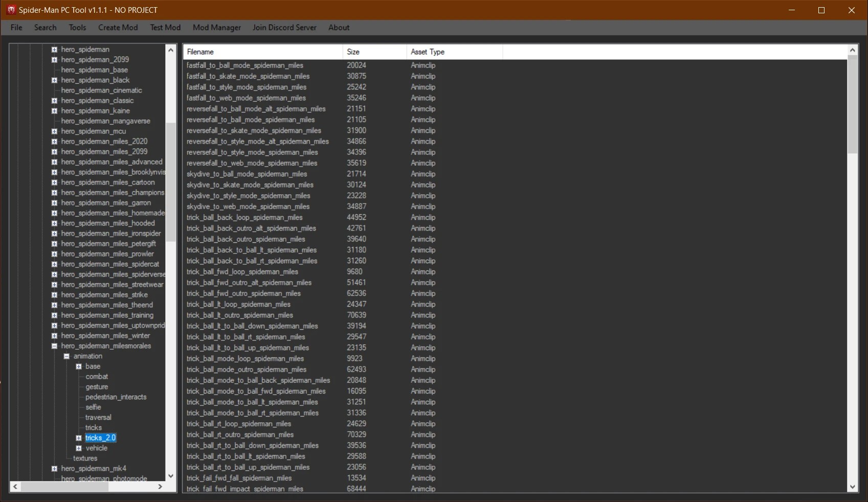Click tree panel scroll right arrow
The image size is (868, 502).
click(x=160, y=487)
